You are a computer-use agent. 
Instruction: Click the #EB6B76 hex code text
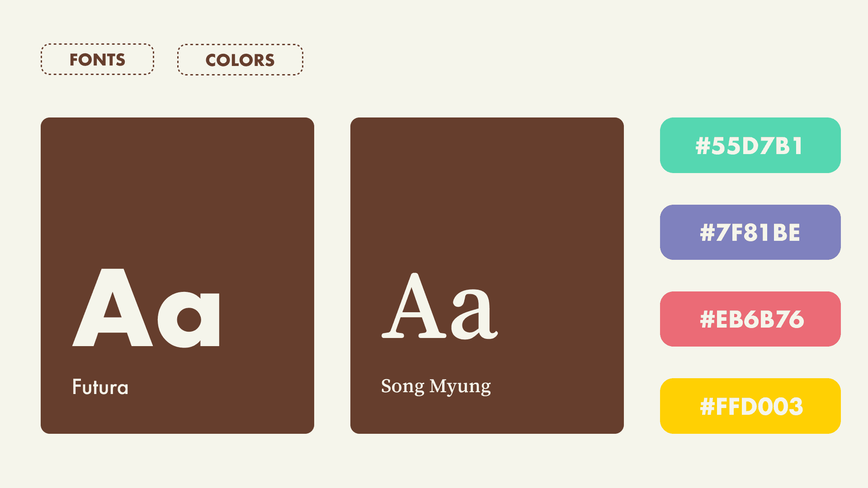[x=752, y=319]
